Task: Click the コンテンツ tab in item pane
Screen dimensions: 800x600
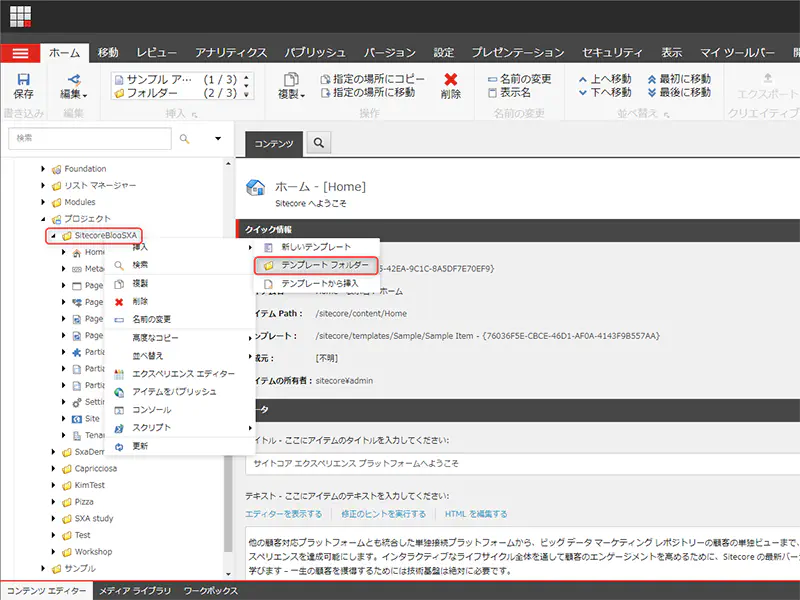Action: click(x=274, y=143)
